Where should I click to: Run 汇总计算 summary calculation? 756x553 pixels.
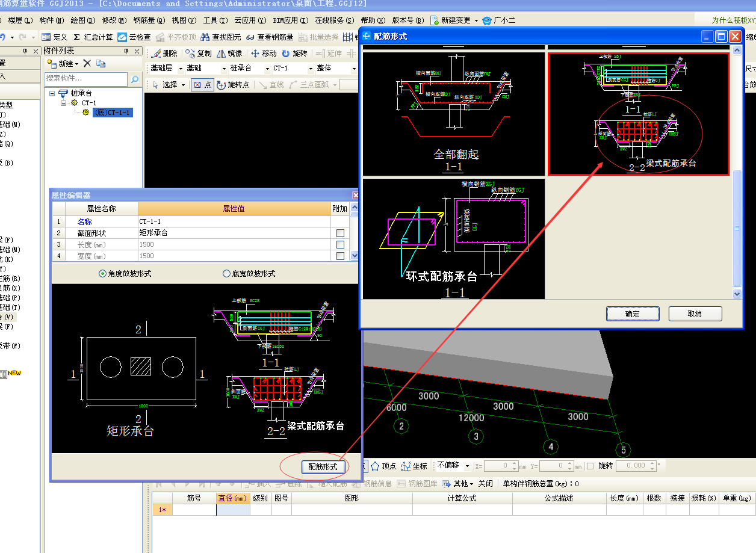coord(93,37)
